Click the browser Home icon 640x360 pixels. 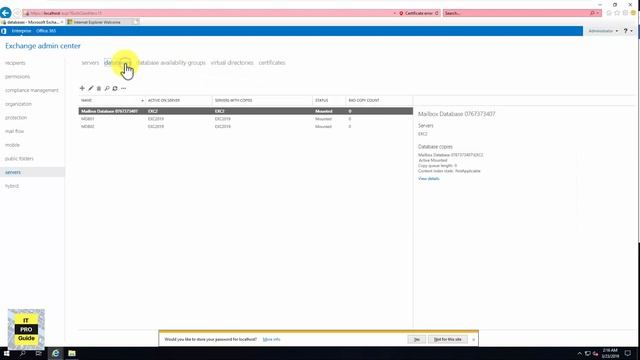tap(609, 13)
